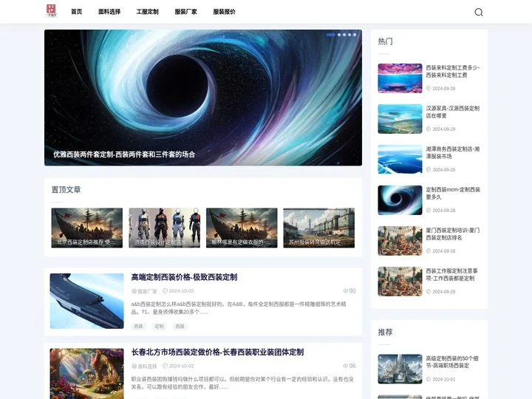This screenshot has height=399, width=532.
Task: Click the blue ocean thumbnail beside 湘潭商务西装定制店
Action: tap(400, 160)
